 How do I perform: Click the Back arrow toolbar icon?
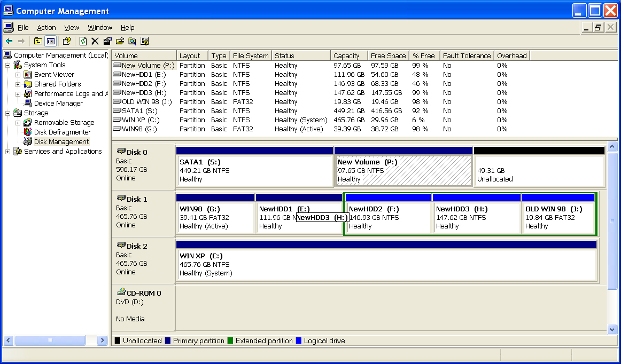point(9,41)
